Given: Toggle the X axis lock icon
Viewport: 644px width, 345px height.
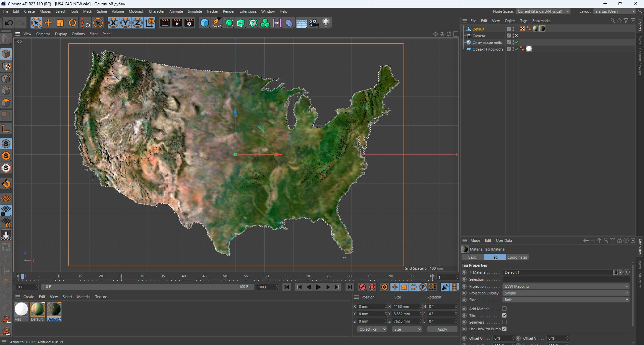Looking at the screenshot, I should pyautogui.click(x=113, y=23).
